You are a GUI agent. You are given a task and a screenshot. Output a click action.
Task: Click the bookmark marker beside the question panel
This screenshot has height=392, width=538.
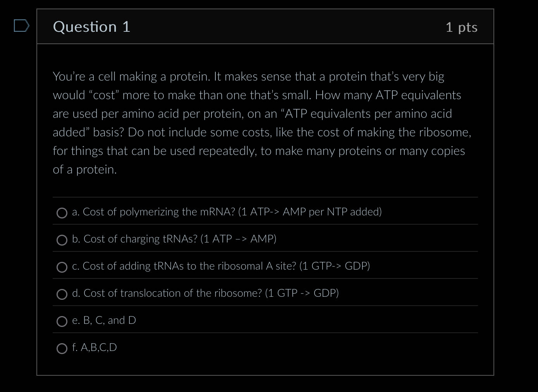(21, 26)
